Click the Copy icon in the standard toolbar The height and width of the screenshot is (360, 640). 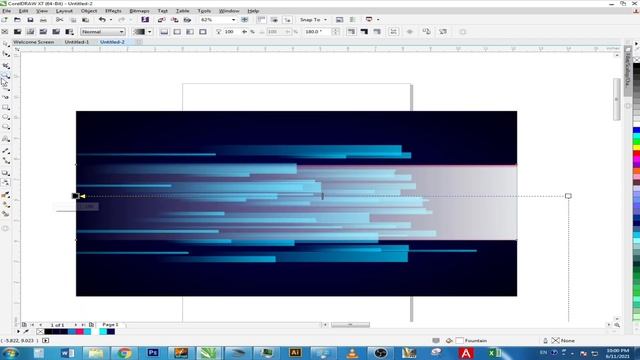(73, 20)
